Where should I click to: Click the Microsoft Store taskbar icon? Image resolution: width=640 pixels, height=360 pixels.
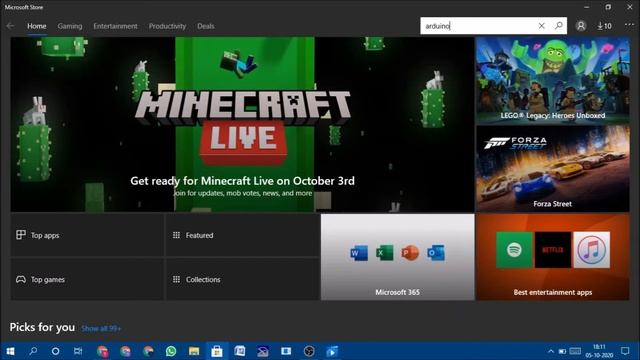(217, 351)
